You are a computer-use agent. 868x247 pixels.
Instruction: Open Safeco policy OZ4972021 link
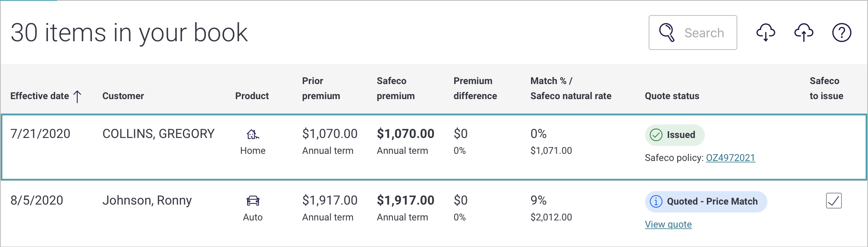click(x=730, y=158)
